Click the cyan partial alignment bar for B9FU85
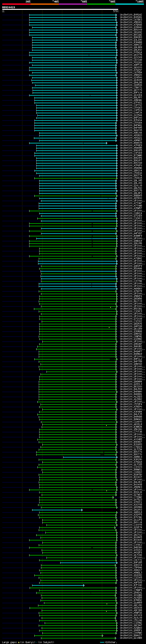 point(88,563)
